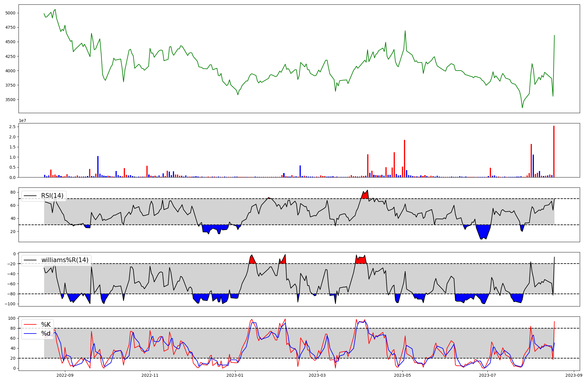Click the williams%R(14) legend label

(x=65, y=260)
